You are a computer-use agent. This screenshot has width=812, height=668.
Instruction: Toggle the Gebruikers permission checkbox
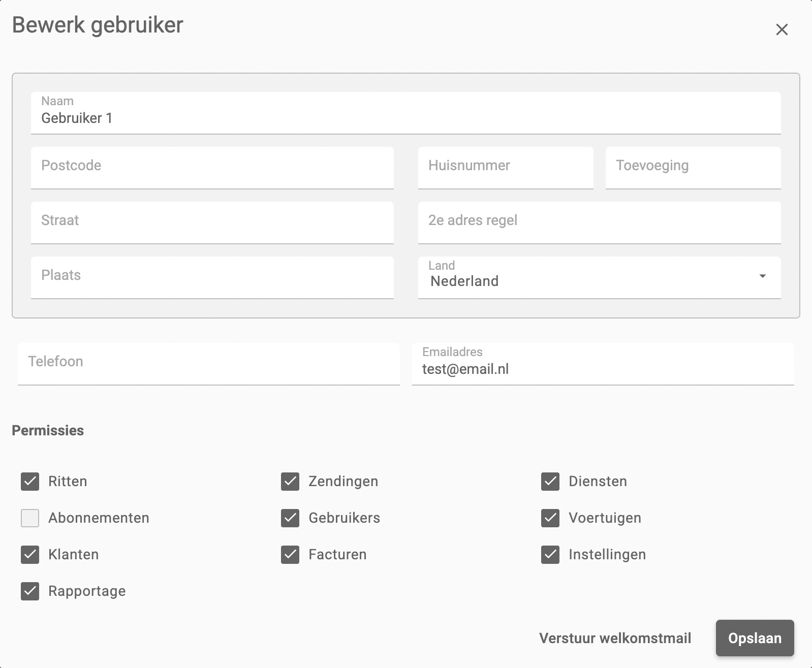pos(290,518)
